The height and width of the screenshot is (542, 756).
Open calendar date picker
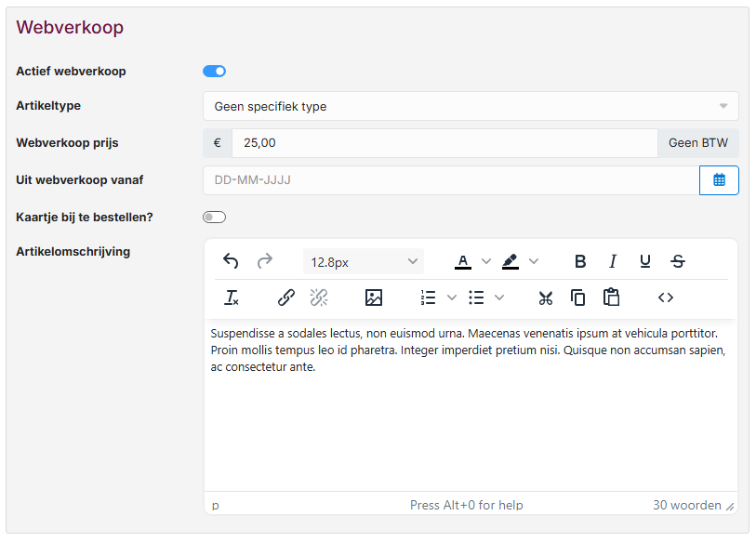click(719, 180)
